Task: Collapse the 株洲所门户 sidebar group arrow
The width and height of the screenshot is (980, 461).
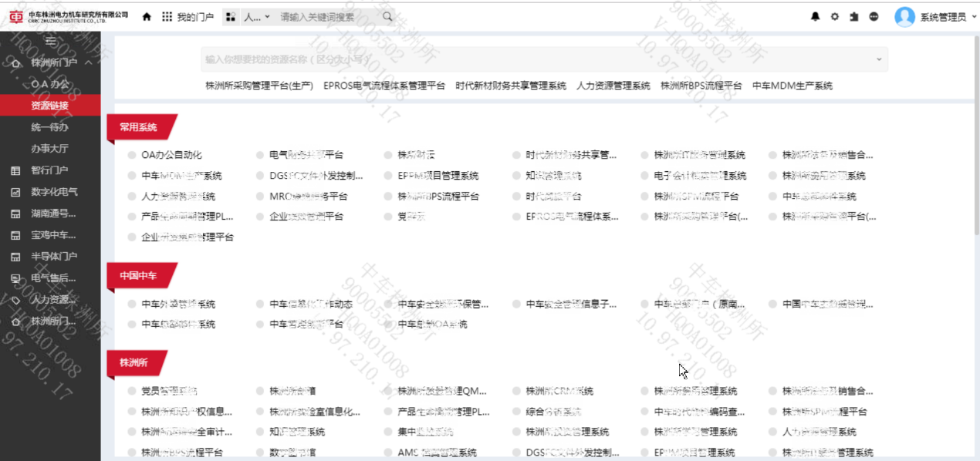Action: [x=89, y=62]
